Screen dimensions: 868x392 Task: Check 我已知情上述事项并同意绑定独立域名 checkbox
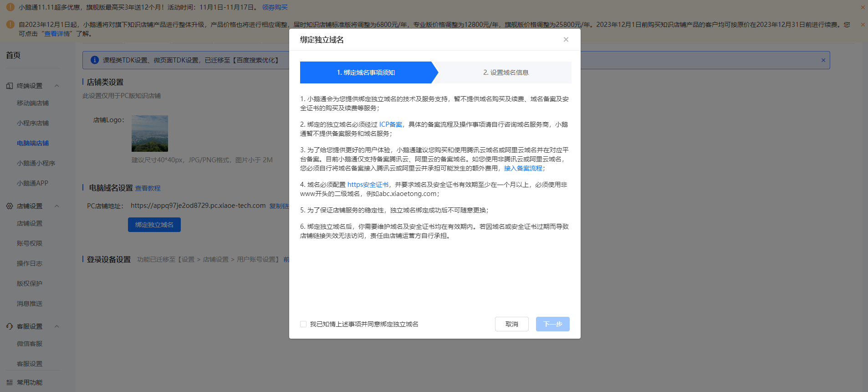click(303, 324)
